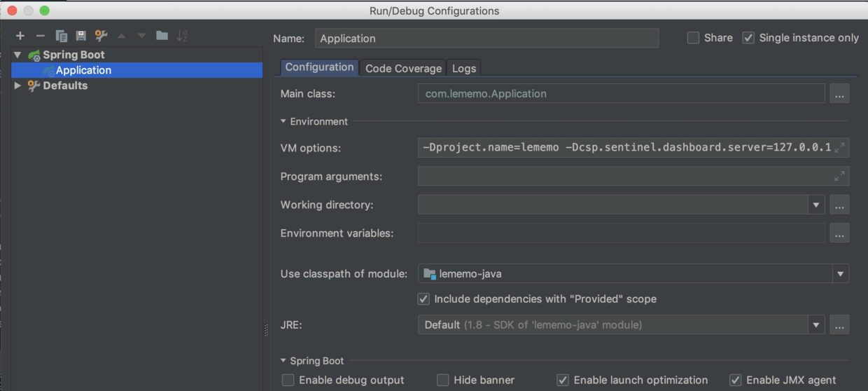Expand the Defaults tree node
This screenshot has height=391, width=868.
coord(18,85)
